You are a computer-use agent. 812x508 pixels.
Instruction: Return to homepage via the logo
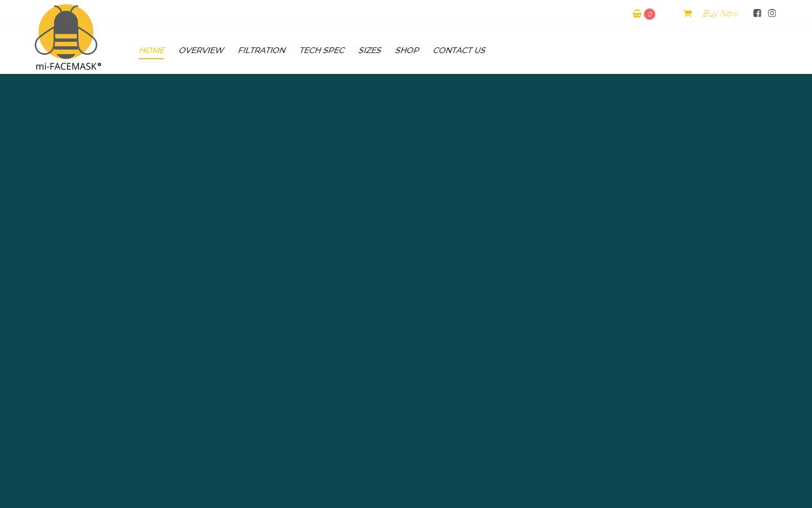coord(66,34)
